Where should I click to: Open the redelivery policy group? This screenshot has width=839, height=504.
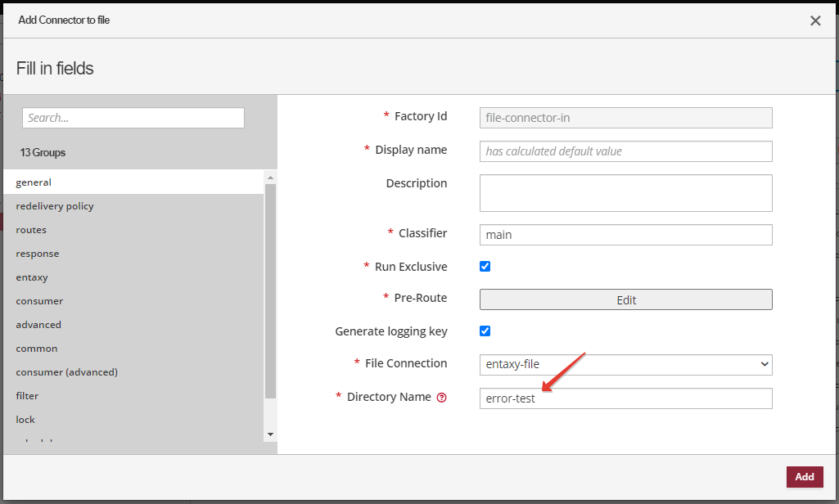55,206
